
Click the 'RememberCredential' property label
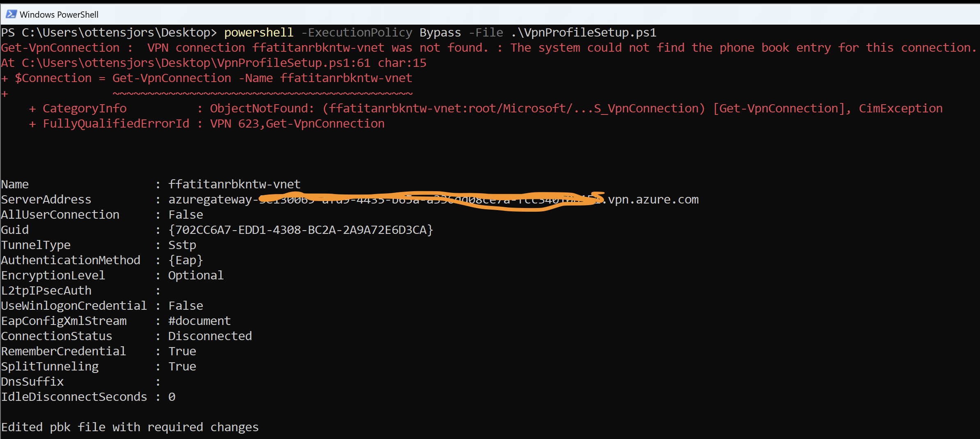[63, 351]
